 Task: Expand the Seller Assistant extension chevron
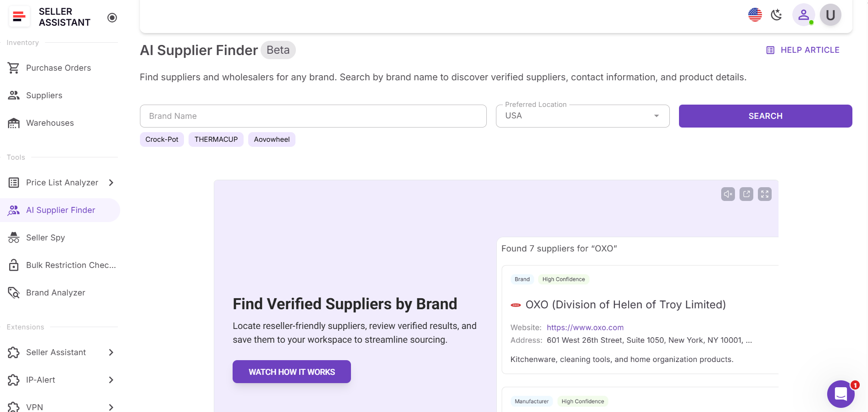click(x=111, y=352)
